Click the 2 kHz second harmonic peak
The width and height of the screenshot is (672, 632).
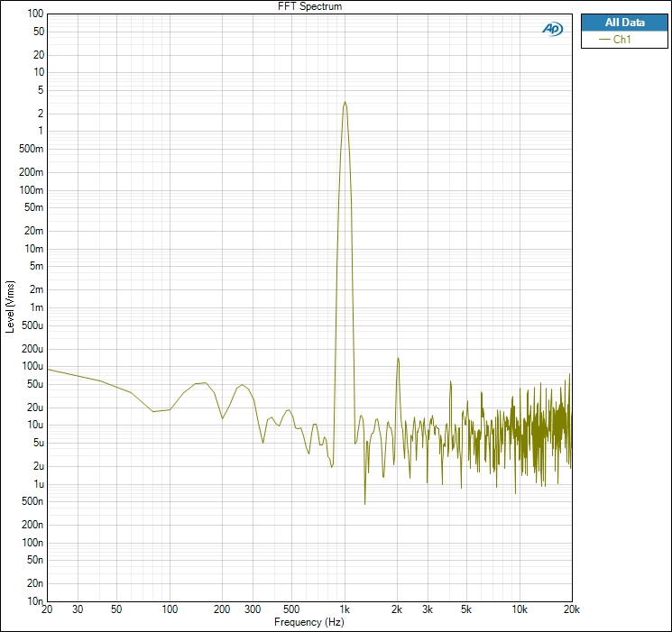[x=398, y=358]
